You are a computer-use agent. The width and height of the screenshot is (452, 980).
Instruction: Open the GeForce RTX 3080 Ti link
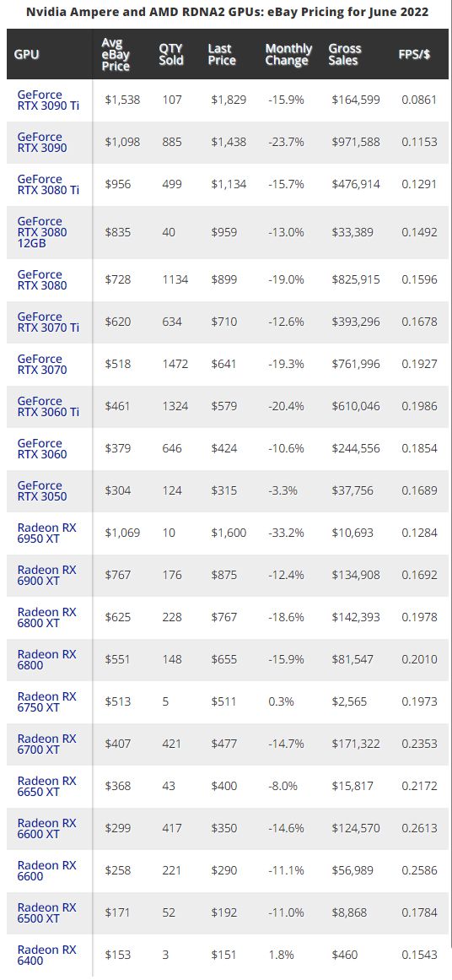49,184
